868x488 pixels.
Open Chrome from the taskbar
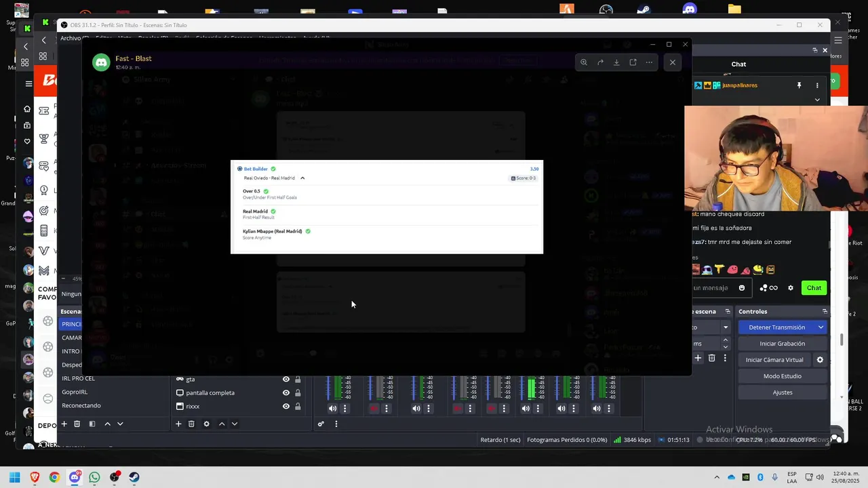tap(54, 477)
